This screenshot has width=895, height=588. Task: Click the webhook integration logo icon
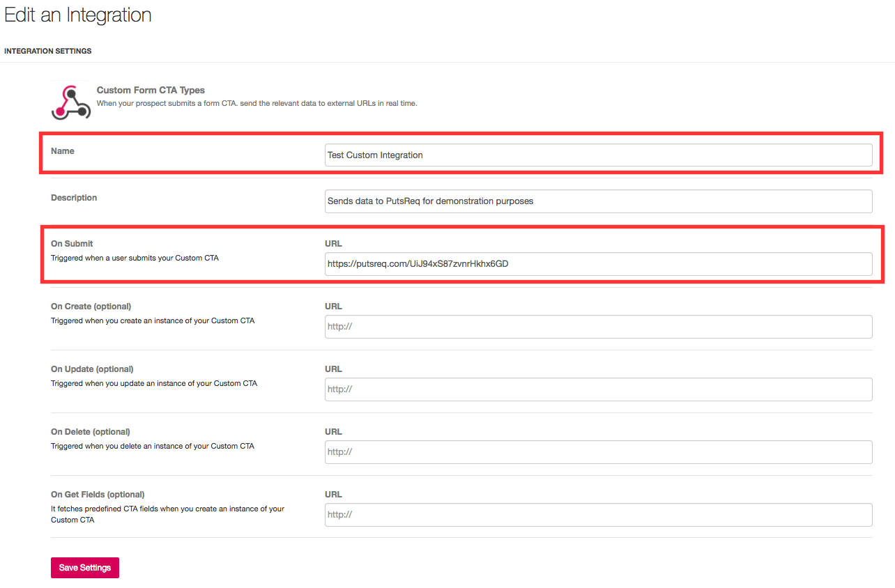(70, 101)
